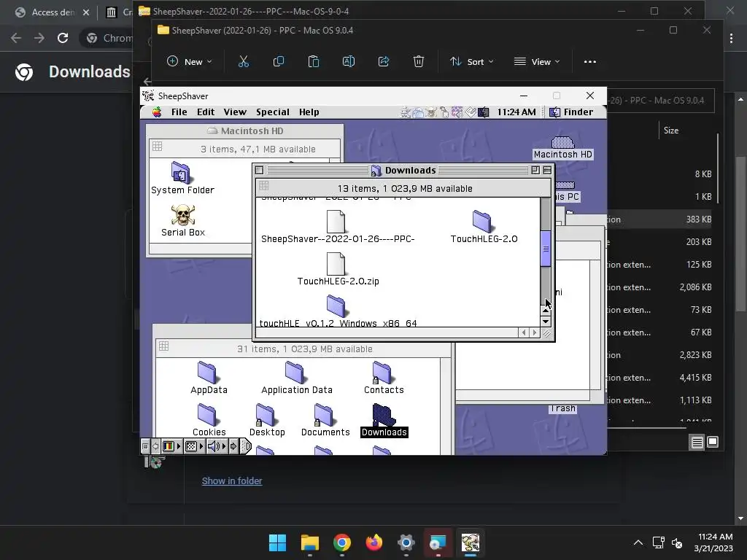This screenshot has height=560, width=747.
Task: Open File Explorer from the taskbar
Action: tap(309, 542)
